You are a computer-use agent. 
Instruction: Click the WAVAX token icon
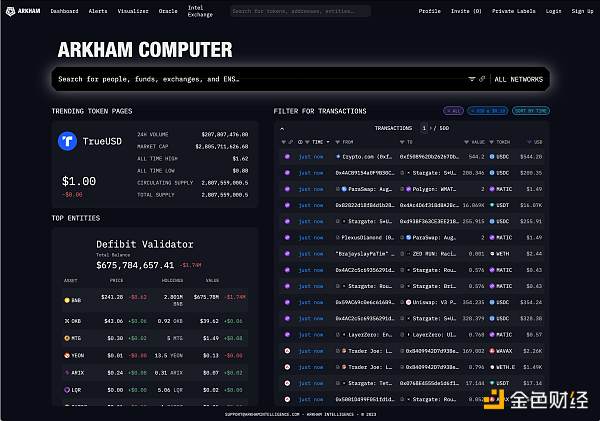click(x=492, y=351)
